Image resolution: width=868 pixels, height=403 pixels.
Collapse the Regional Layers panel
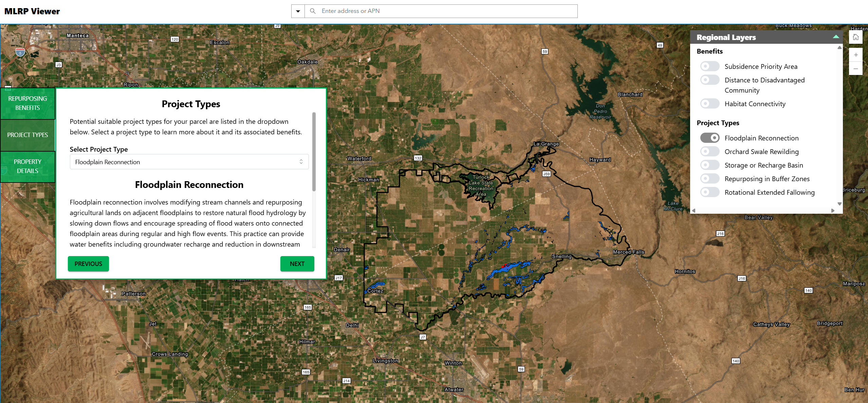pos(836,37)
